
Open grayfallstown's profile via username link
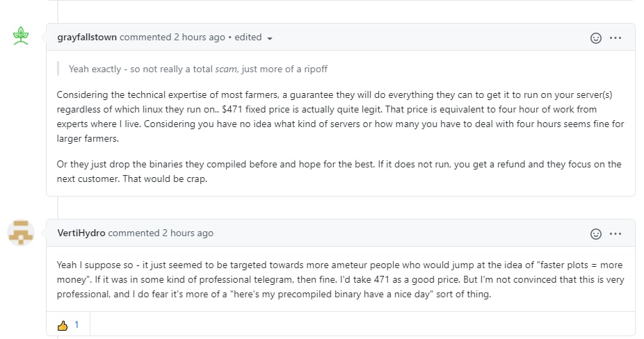pos(87,37)
